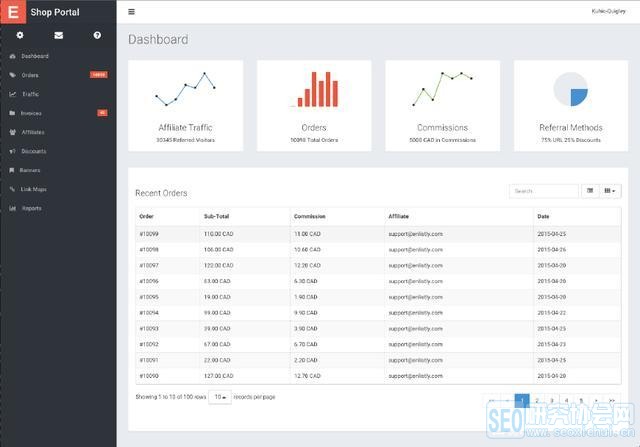
Task: Click the date in row #10098
Action: 551,249
